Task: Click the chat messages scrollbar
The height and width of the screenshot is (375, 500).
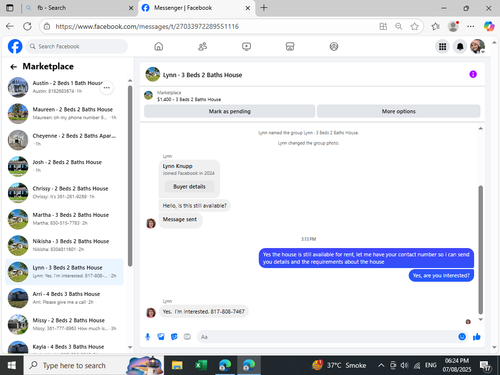Action: pos(481,250)
